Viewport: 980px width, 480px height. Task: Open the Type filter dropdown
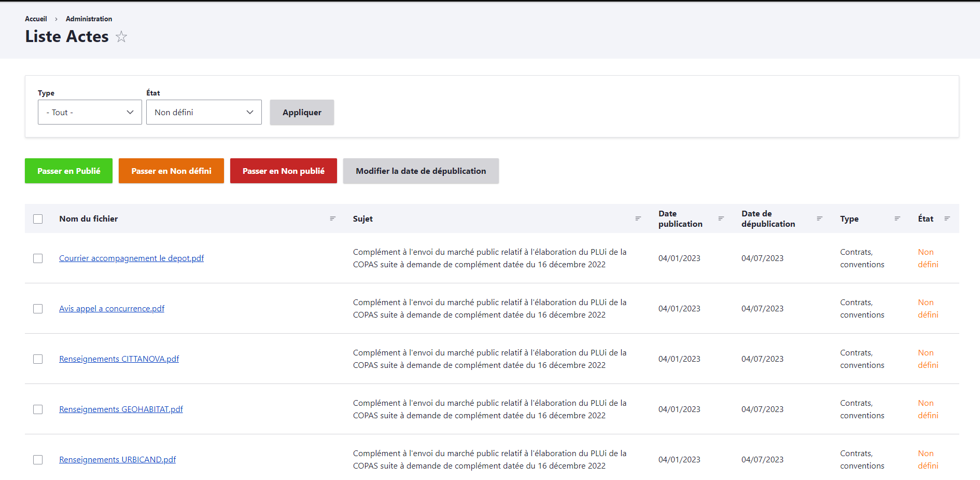(x=90, y=112)
